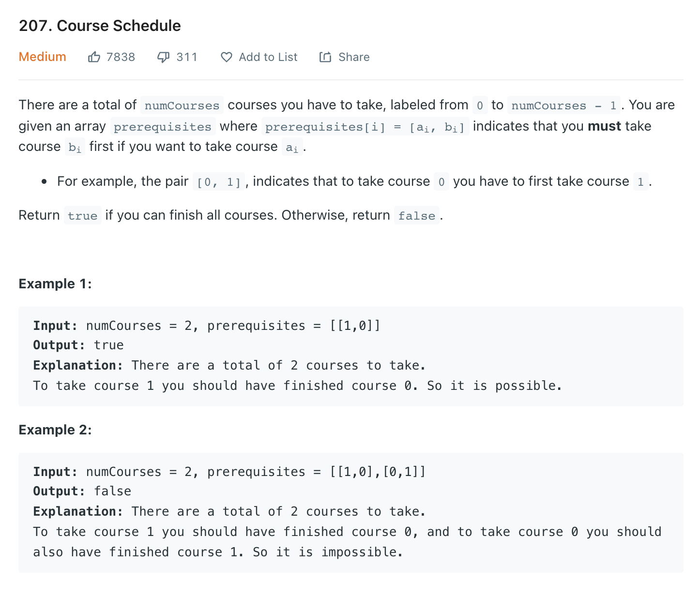Select the numCourses inline code token

point(182,105)
